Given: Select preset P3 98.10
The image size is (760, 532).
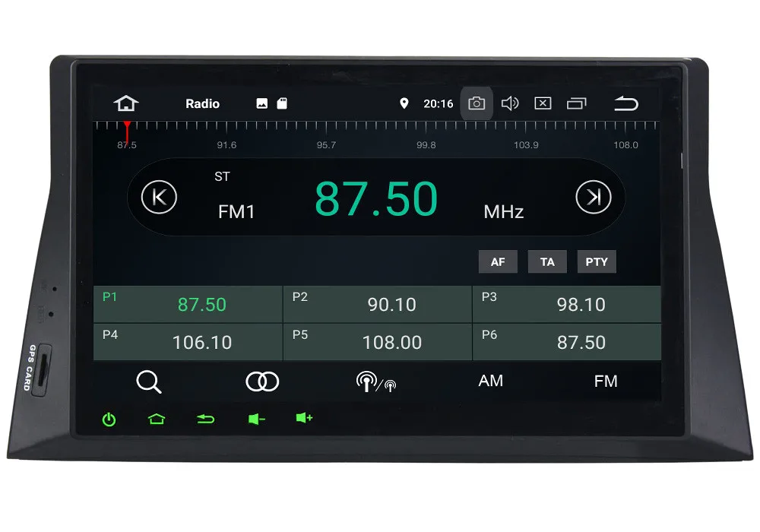Looking at the screenshot, I should pos(567,304).
